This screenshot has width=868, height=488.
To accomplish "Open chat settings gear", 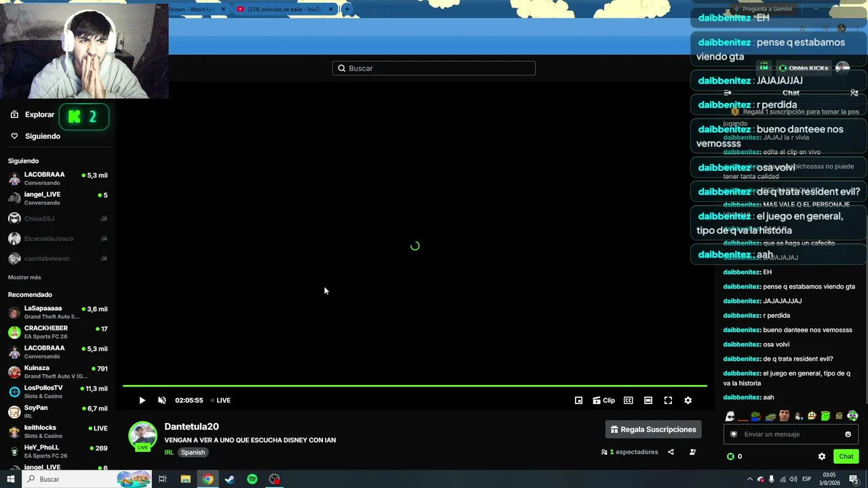I will 822,457.
